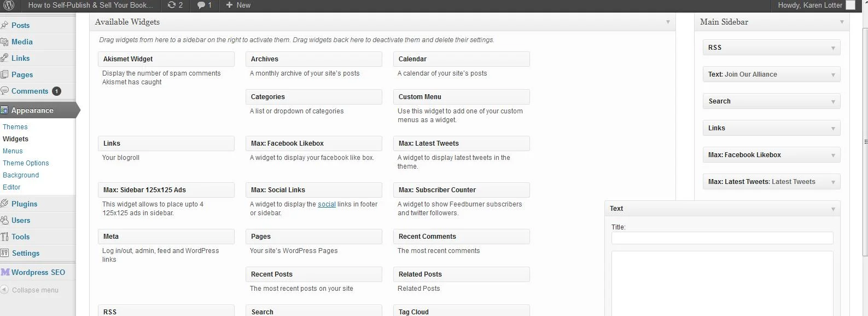868x316 pixels.
Task: Click the Media icon in sidebar
Action: pyautogui.click(x=4, y=42)
